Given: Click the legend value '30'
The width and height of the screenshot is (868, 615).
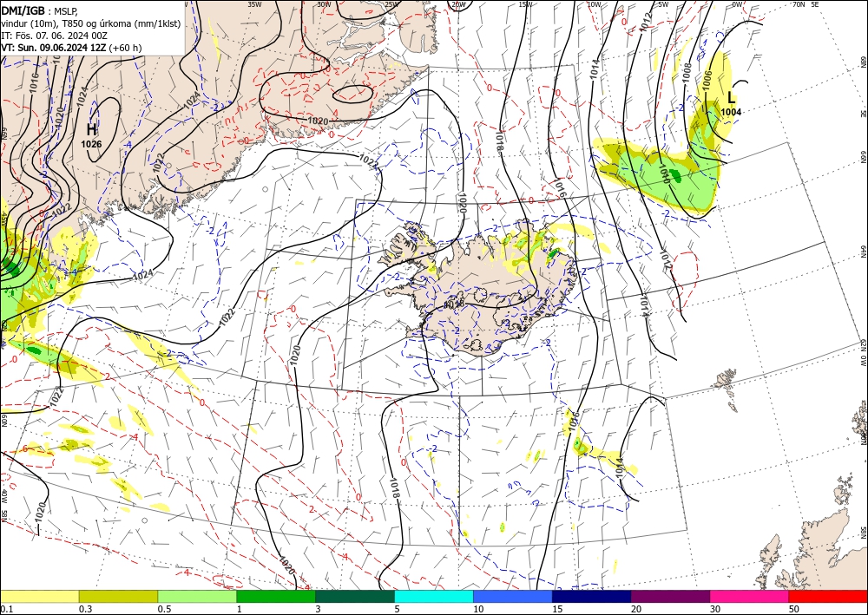Looking at the screenshot, I should [715, 609].
